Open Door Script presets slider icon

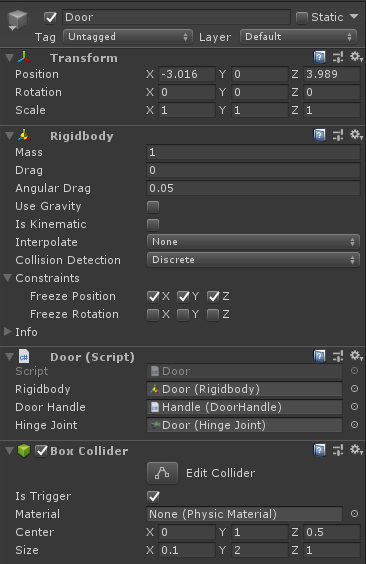338,356
